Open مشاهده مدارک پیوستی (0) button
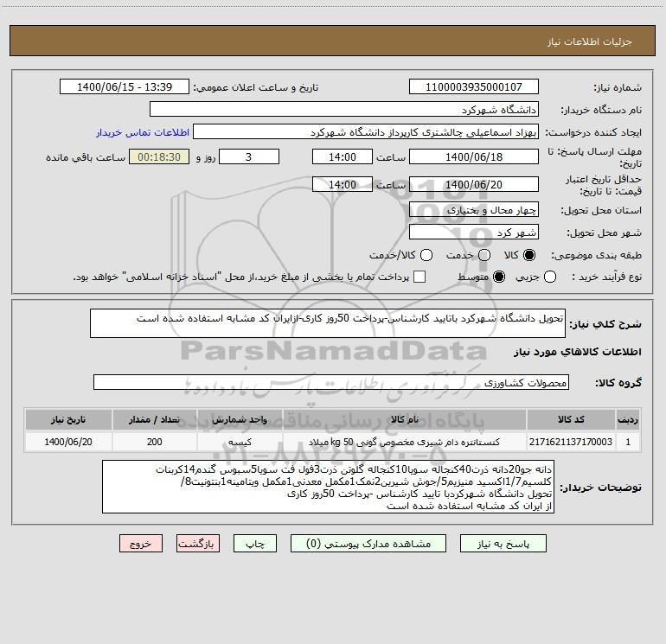 click(x=368, y=544)
